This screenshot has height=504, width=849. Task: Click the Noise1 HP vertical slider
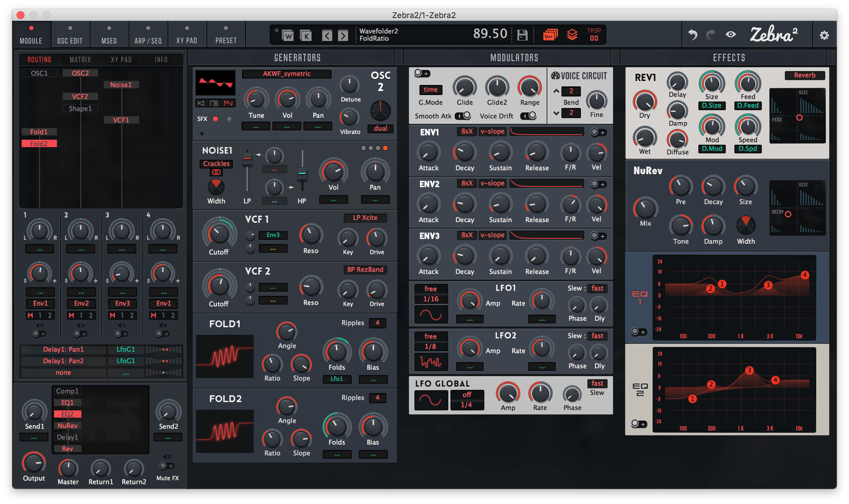click(x=302, y=171)
